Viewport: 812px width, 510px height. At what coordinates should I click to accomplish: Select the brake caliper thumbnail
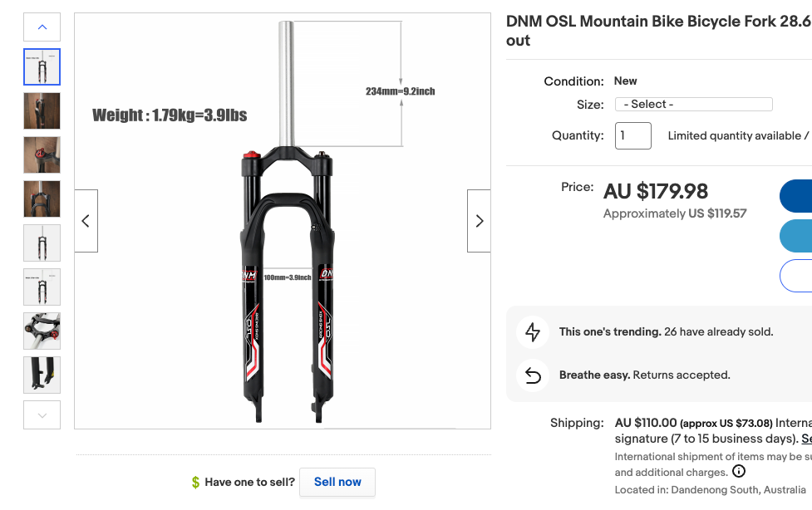click(42, 331)
